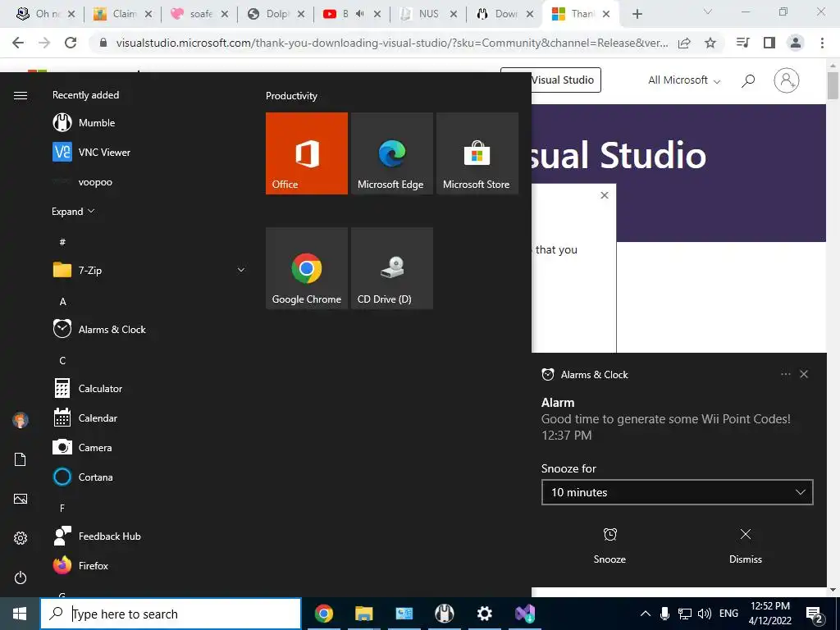
Task: Open Settings from the taskbar
Action: (484, 614)
